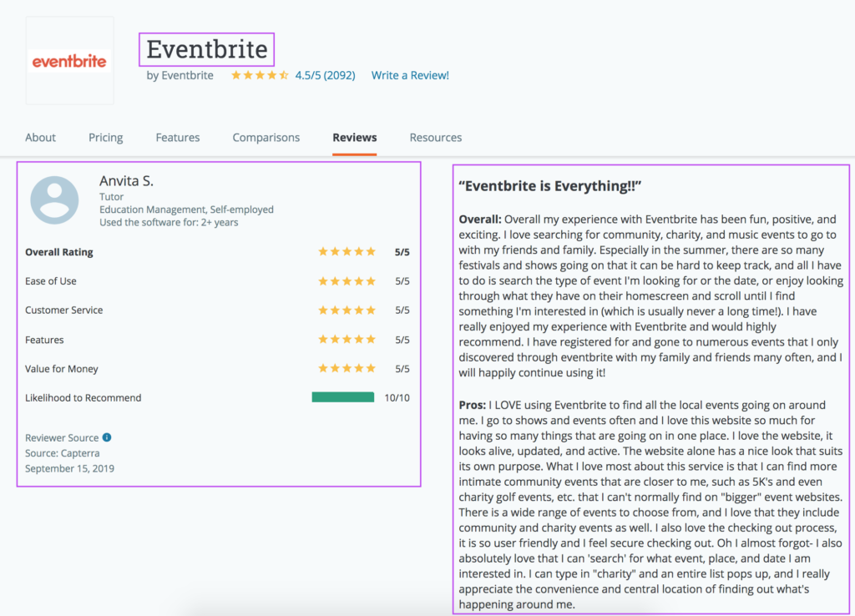
Task: Switch to the Pricing tab
Action: (105, 138)
